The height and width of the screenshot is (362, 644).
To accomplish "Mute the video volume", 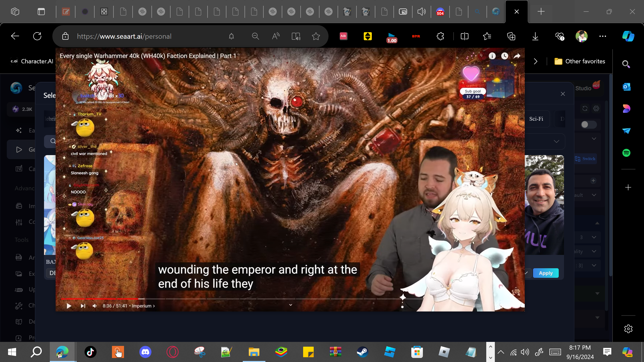I will (95, 306).
